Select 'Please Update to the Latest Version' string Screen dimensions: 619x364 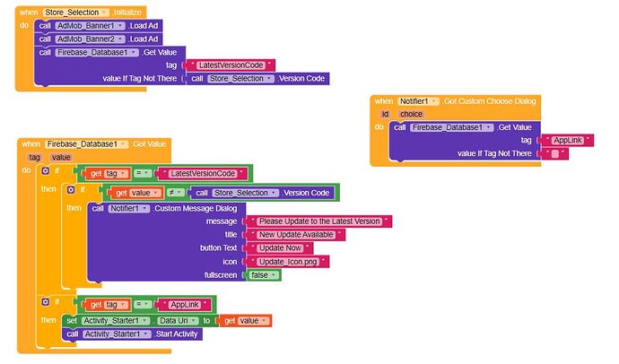(319, 221)
